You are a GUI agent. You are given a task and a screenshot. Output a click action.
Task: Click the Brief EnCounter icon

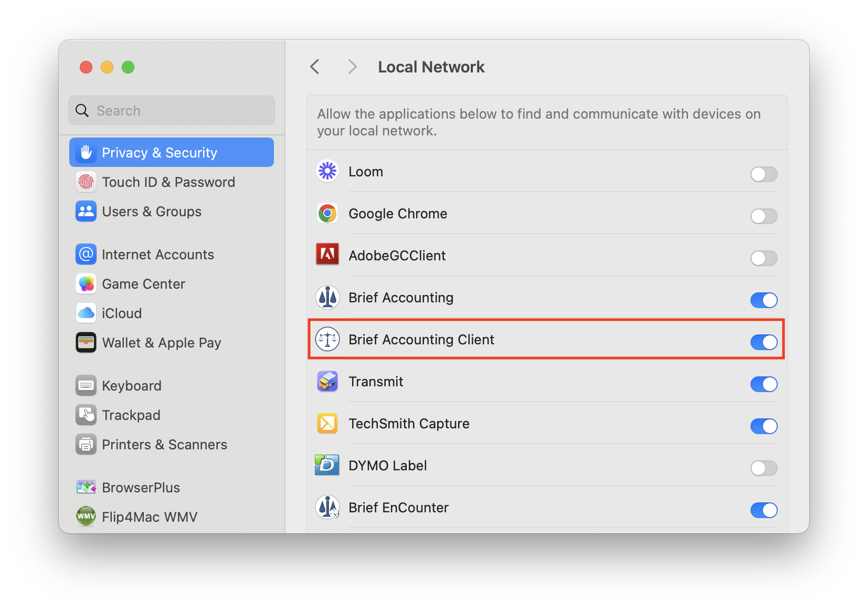(327, 507)
